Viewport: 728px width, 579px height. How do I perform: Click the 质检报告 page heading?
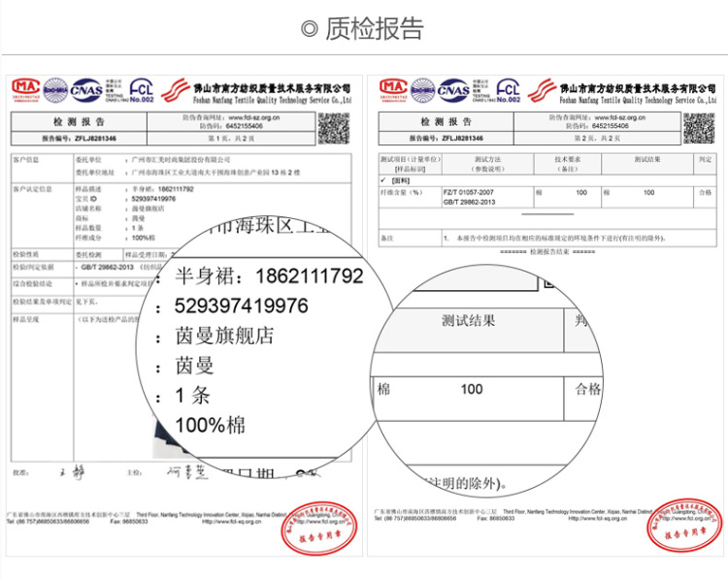[375, 29]
